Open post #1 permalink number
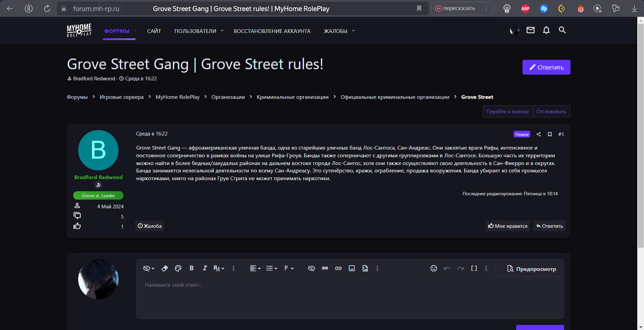 pyautogui.click(x=561, y=134)
